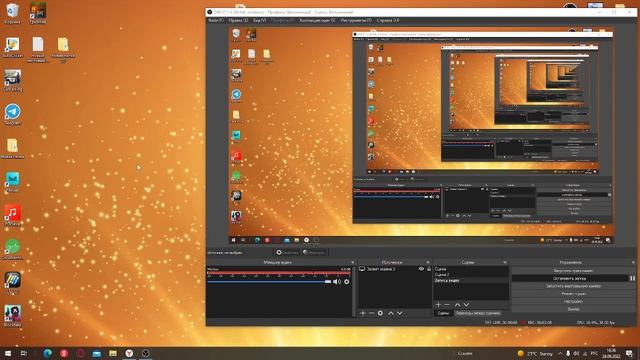This screenshot has width=640, height=360.
Task: Switch to Yandex Browser in the taskbar
Action: tap(129, 353)
